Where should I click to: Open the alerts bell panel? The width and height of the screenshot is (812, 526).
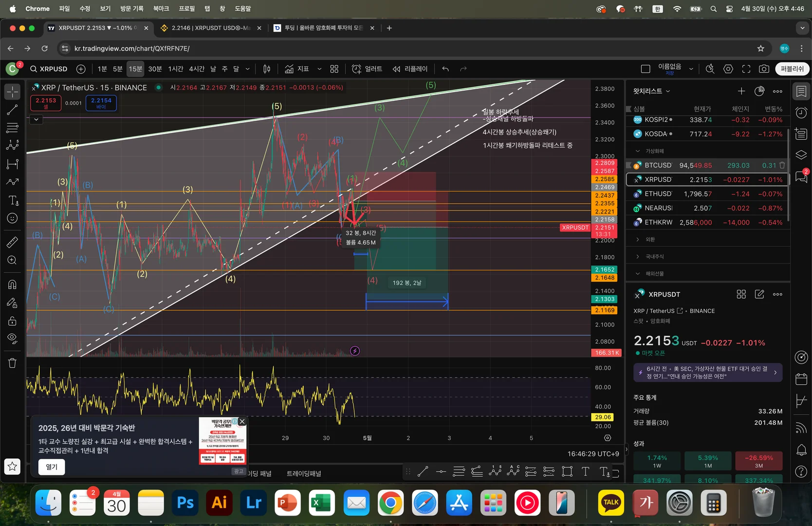click(x=801, y=450)
